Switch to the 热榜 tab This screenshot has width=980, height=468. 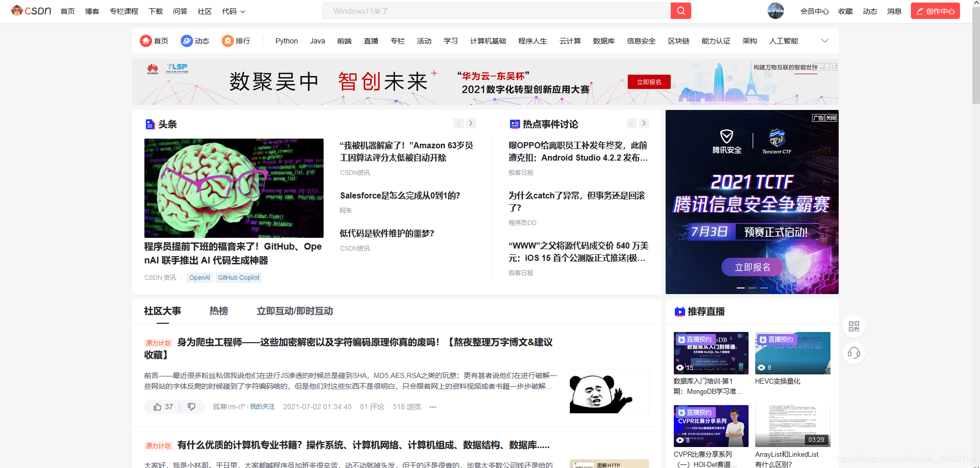(219, 311)
